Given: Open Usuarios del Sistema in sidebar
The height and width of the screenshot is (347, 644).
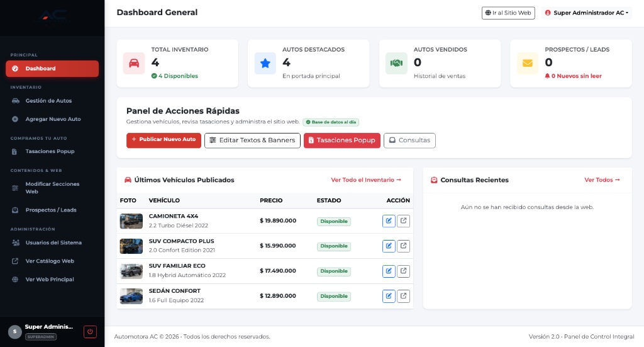Looking at the screenshot, I should pyautogui.click(x=52, y=242).
